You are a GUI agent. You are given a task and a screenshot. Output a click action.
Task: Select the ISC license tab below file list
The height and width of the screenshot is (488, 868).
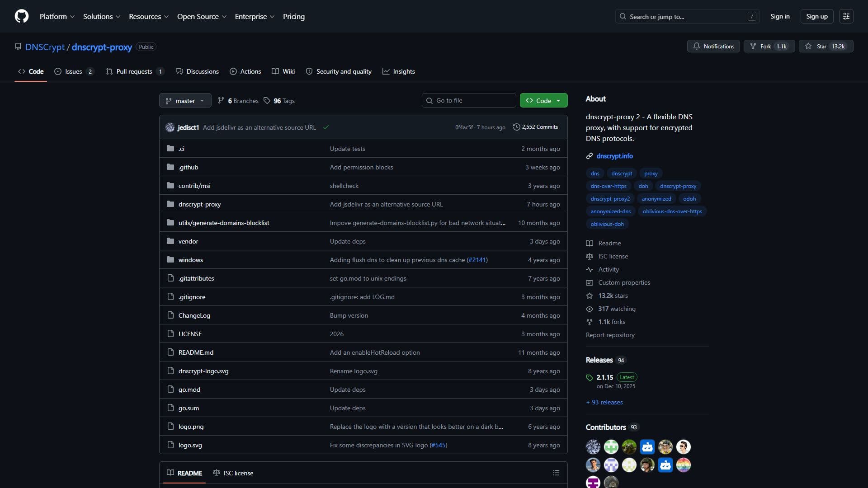(233, 473)
